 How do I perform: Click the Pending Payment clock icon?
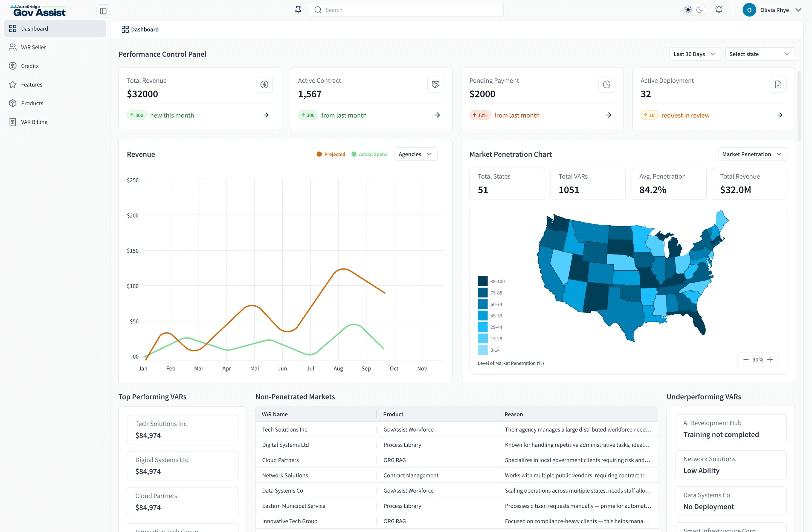coord(607,84)
